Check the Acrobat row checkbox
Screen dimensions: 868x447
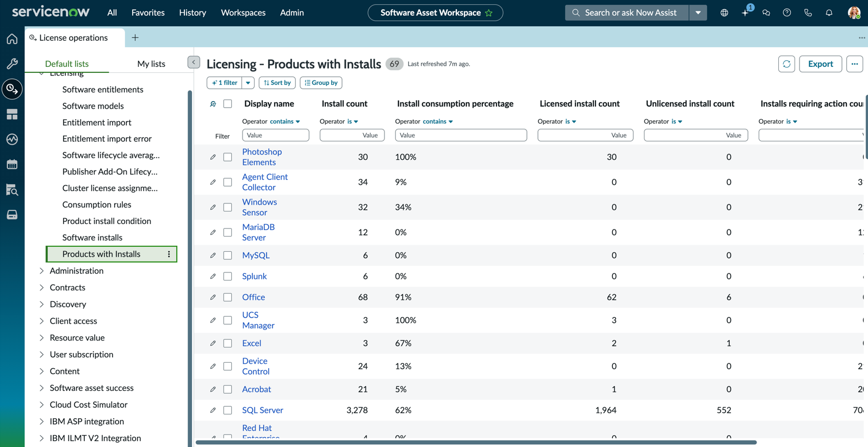[x=227, y=389]
